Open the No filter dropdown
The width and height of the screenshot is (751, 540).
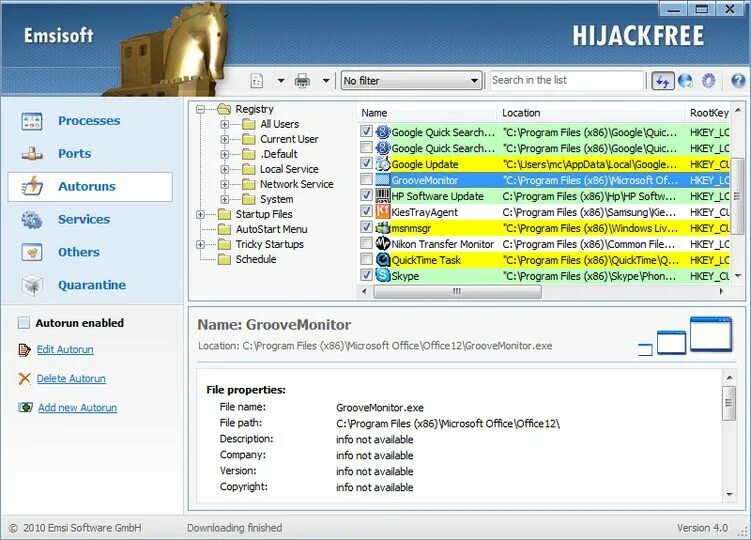pyautogui.click(x=411, y=80)
